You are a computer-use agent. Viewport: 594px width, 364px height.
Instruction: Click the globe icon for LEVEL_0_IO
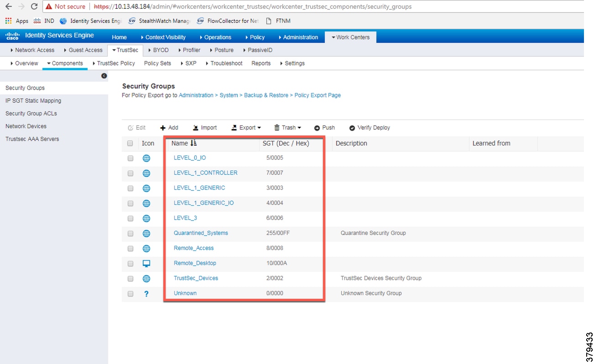(x=146, y=158)
